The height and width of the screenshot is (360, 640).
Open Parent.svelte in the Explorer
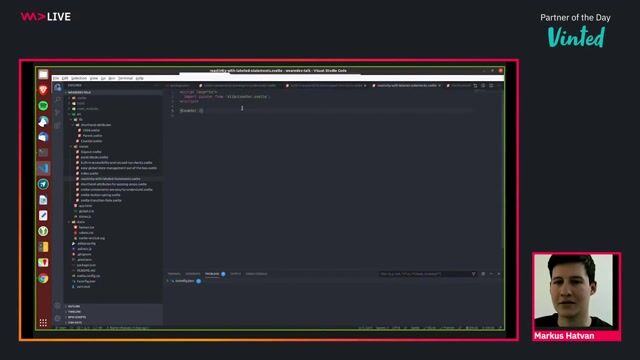92,136
